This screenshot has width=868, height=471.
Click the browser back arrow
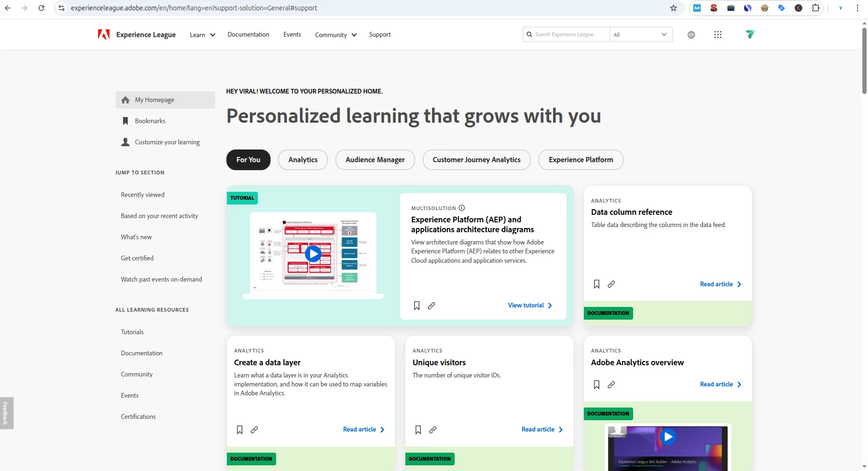pos(8,8)
